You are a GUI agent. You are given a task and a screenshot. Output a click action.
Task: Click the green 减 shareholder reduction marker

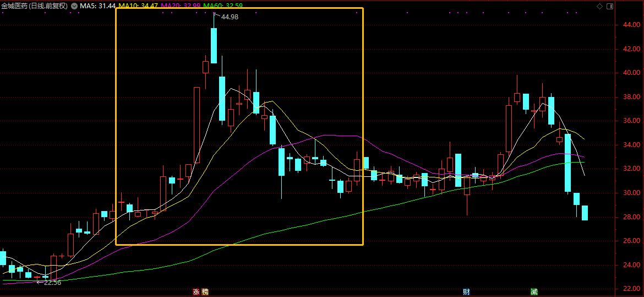pyautogui.click(x=533, y=292)
